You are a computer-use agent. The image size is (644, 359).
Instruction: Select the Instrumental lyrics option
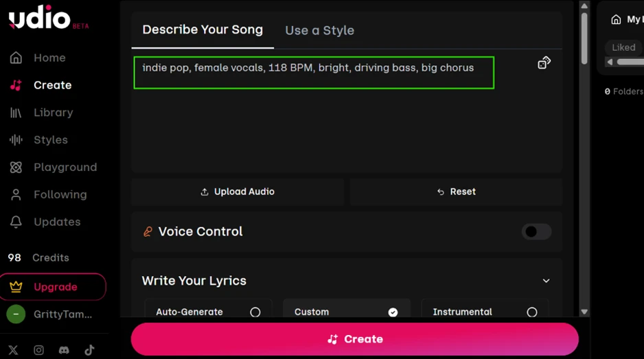pyautogui.click(x=485, y=312)
